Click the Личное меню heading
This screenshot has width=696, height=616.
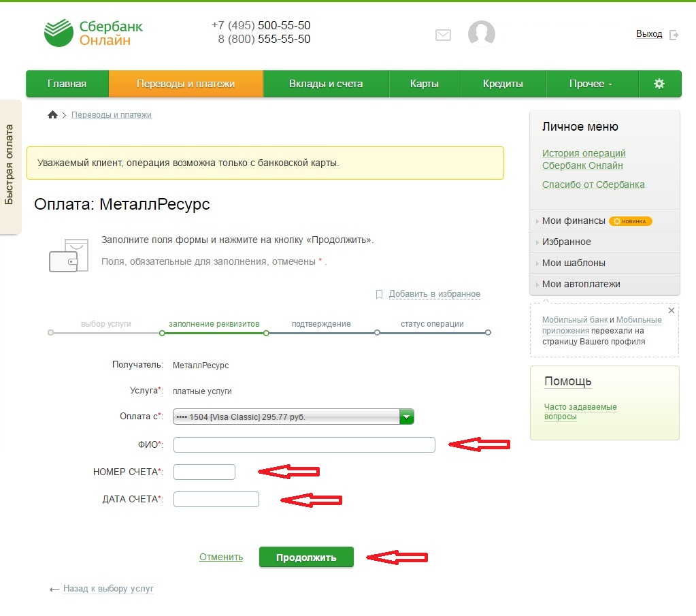click(580, 127)
